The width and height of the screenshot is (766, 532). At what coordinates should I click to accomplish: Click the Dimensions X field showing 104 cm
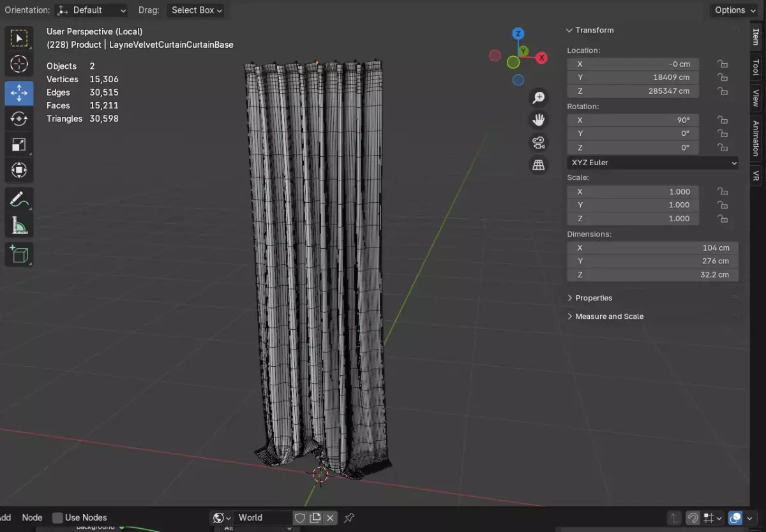[x=652, y=248]
